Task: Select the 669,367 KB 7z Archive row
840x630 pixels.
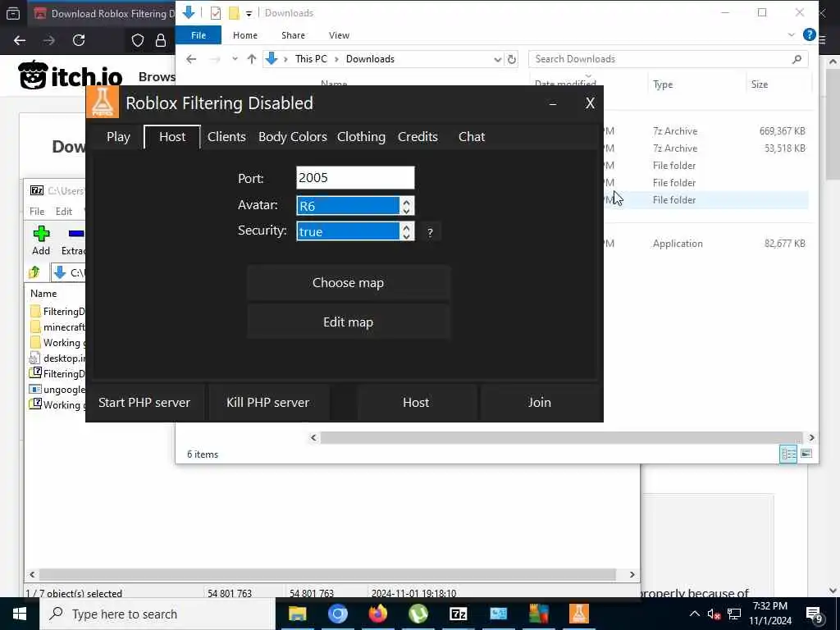Action: 705,130
